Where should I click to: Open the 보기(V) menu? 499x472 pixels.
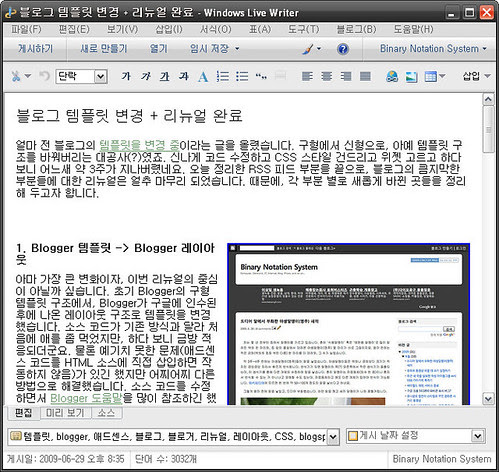click(122, 29)
